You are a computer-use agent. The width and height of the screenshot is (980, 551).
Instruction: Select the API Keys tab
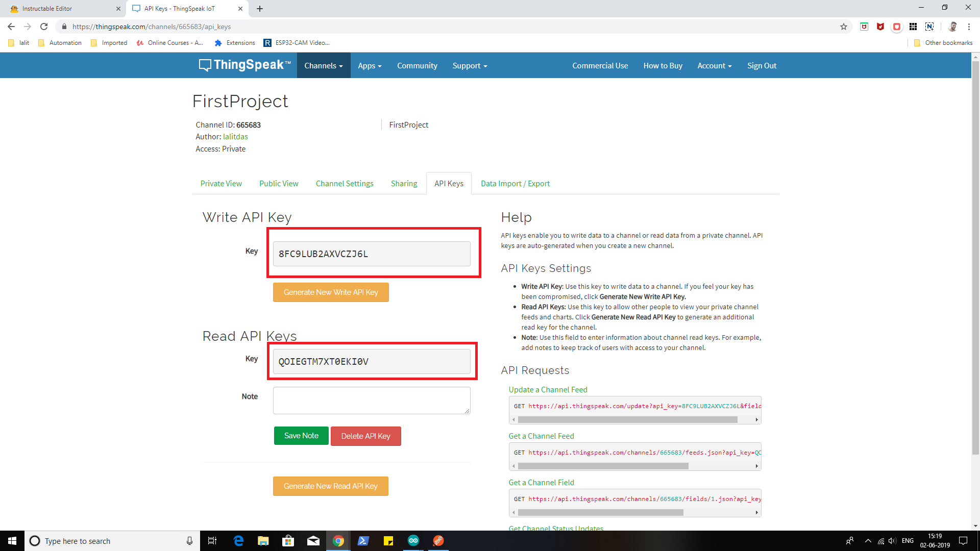(449, 183)
